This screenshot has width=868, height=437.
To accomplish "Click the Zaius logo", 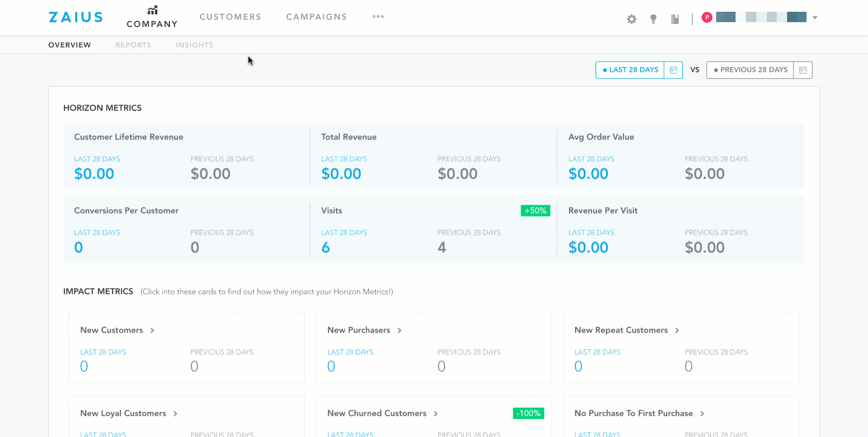I will coord(75,17).
